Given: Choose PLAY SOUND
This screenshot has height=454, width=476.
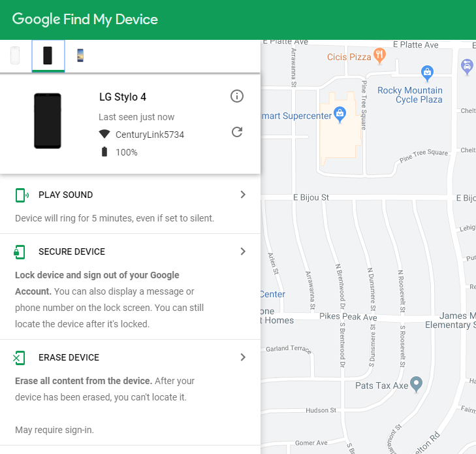Looking at the screenshot, I should (x=65, y=195).
